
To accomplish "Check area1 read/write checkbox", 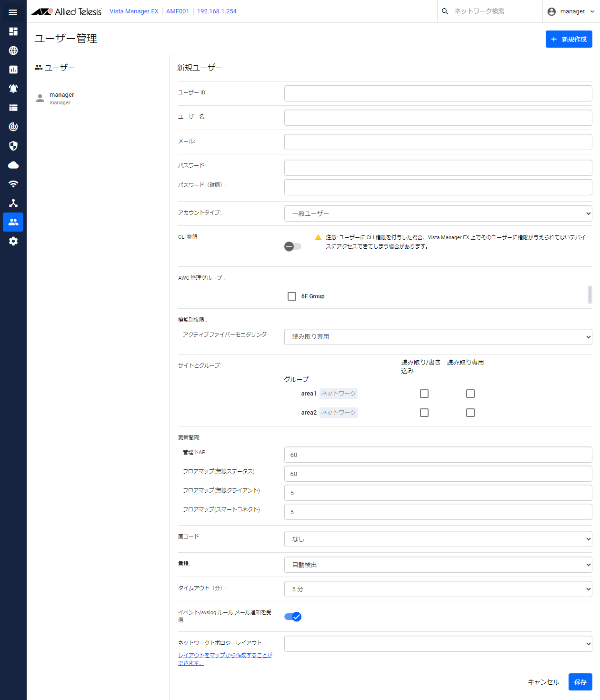I will click(x=424, y=394).
